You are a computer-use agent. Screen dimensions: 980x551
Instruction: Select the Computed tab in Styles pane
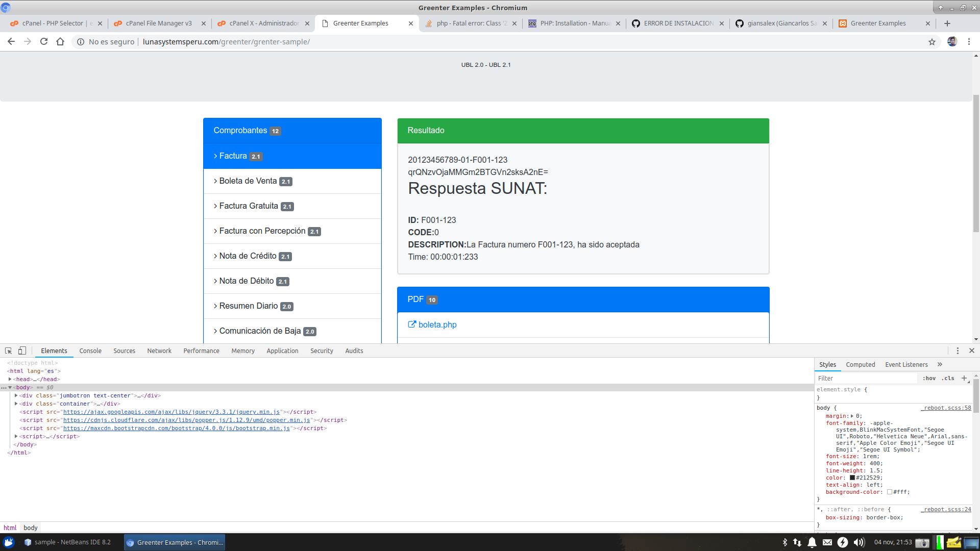pos(861,364)
